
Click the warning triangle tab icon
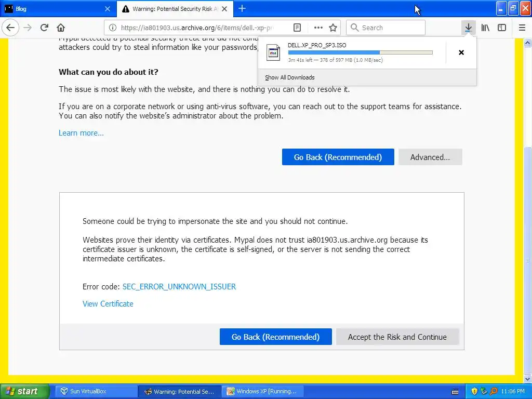126,9
